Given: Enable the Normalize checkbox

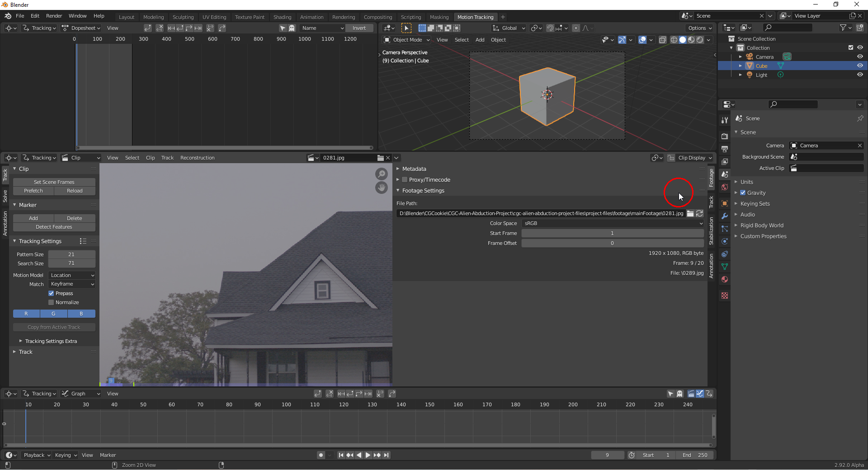Looking at the screenshot, I should (51, 302).
